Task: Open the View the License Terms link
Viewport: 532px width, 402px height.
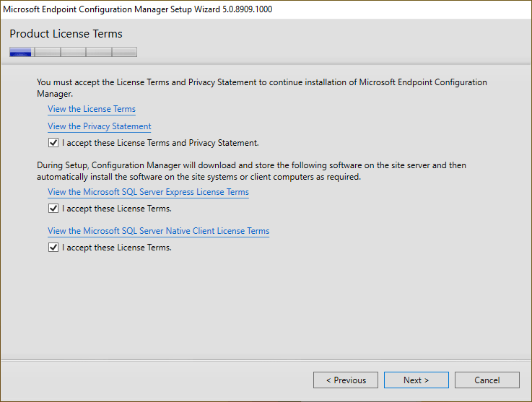Action: 92,109
